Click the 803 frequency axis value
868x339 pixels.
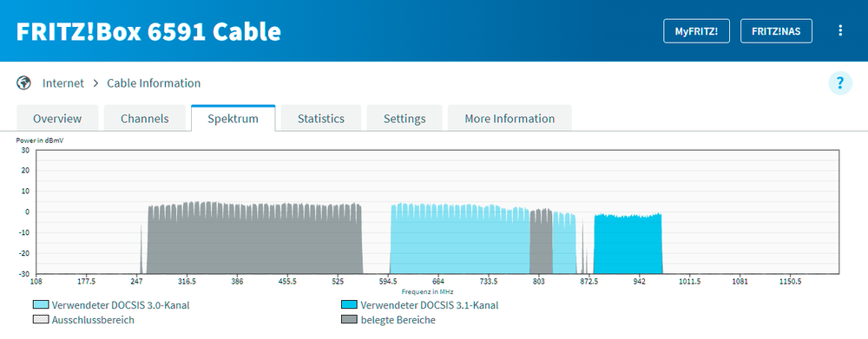point(539,282)
